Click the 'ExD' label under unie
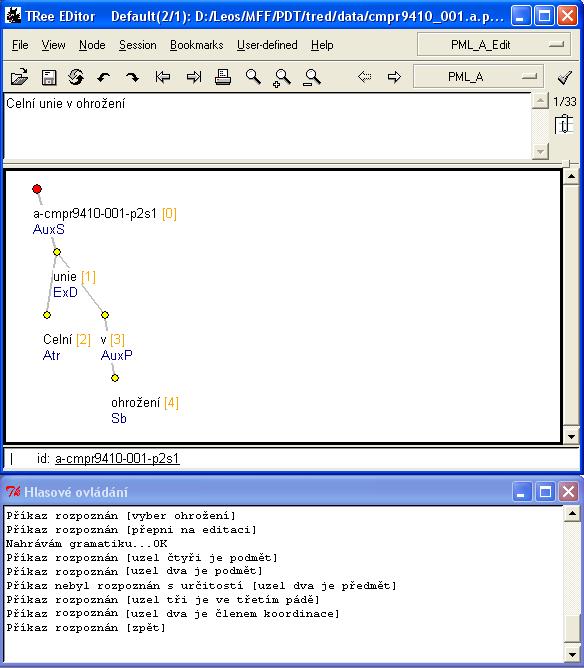584x668 pixels. pos(65,292)
